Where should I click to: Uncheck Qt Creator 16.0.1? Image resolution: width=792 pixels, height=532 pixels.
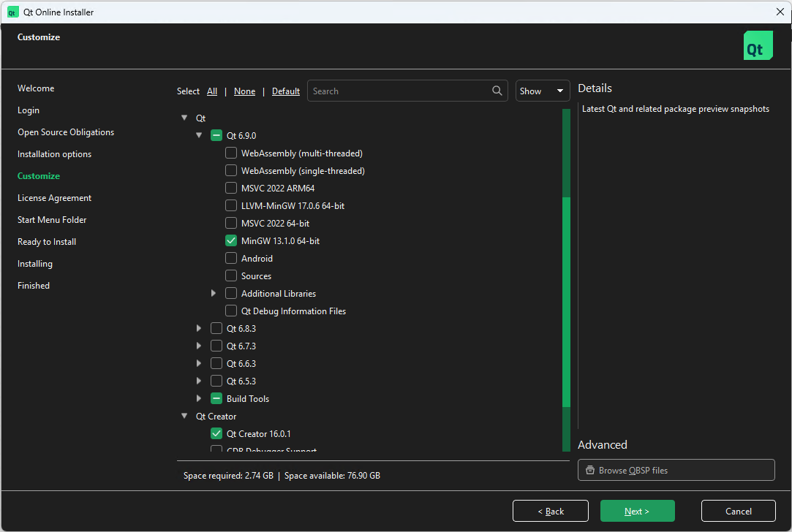click(x=216, y=433)
